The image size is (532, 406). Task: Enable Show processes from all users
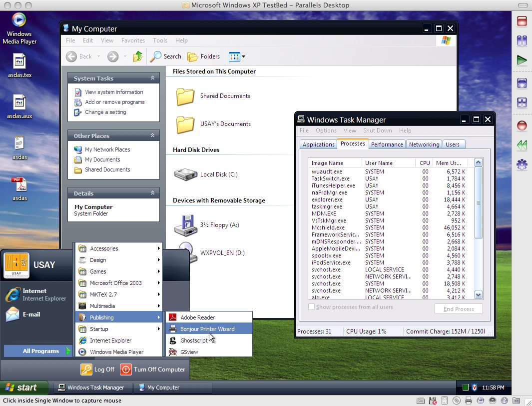(x=311, y=307)
